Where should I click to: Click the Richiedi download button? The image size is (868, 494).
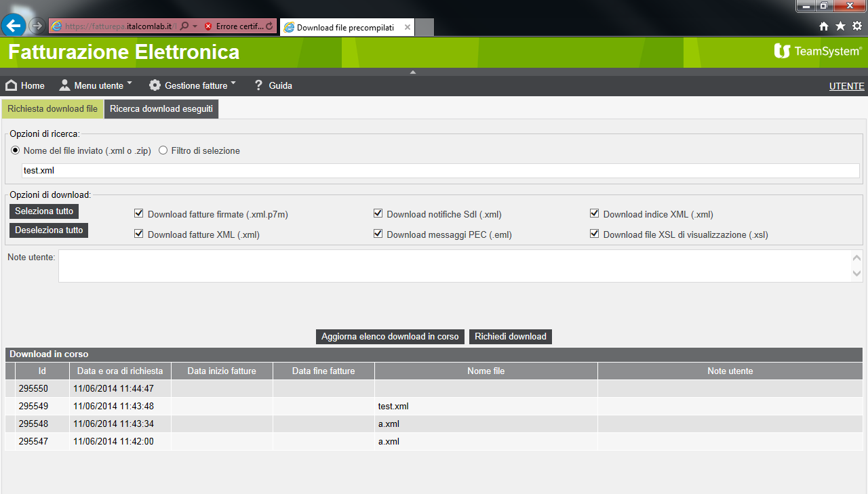[511, 337]
